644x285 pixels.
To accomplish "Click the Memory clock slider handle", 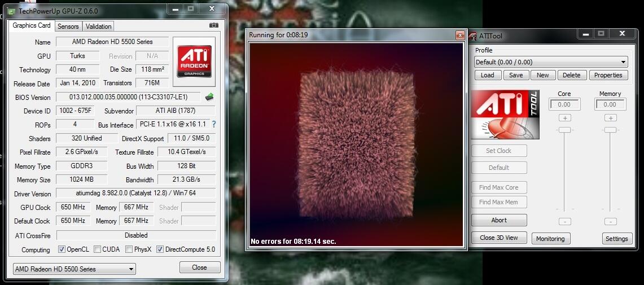I will coord(610,130).
